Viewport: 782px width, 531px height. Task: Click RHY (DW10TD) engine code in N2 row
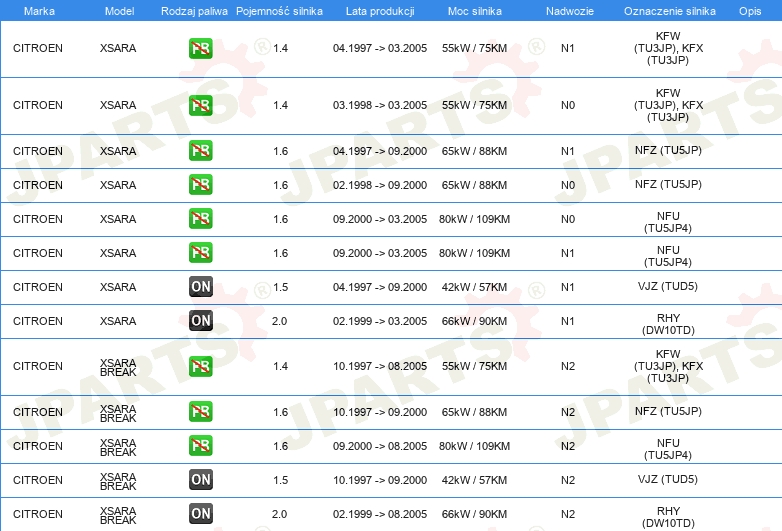click(x=668, y=517)
